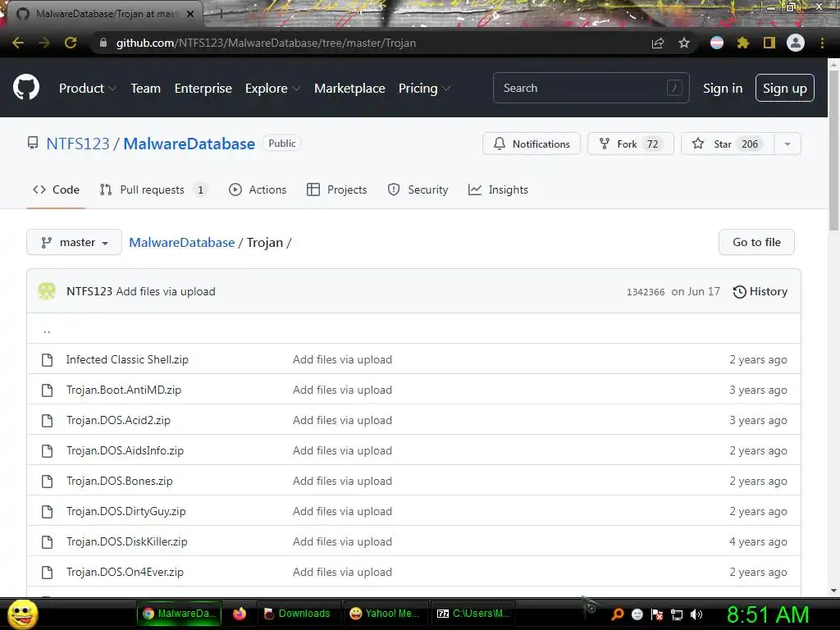Open Trojan.DOS.AidsInfo.zip
This screenshot has width=840, height=630.
pos(125,450)
